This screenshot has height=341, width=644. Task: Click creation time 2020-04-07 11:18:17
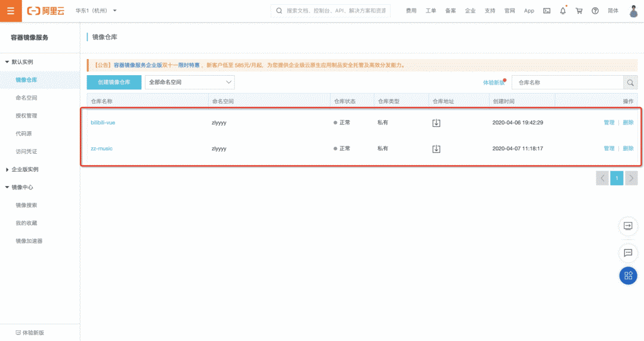click(x=518, y=148)
